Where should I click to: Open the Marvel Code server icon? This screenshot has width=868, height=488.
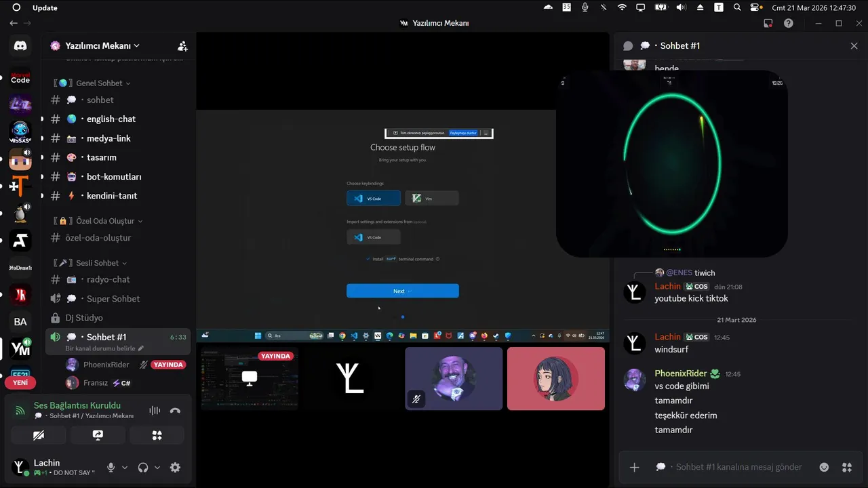(x=20, y=77)
